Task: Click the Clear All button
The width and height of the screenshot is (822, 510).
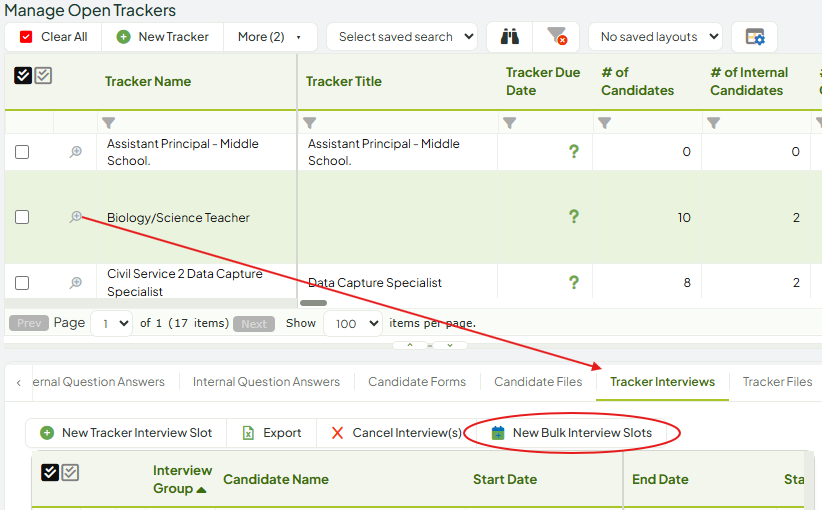Action: (53, 37)
